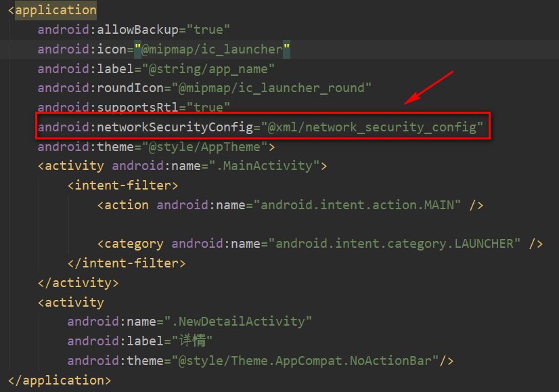Screen dimensions: 559x392
Task: Click the "@mipmap/ic_launcher" icon value
Action: [x=212, y=49]
